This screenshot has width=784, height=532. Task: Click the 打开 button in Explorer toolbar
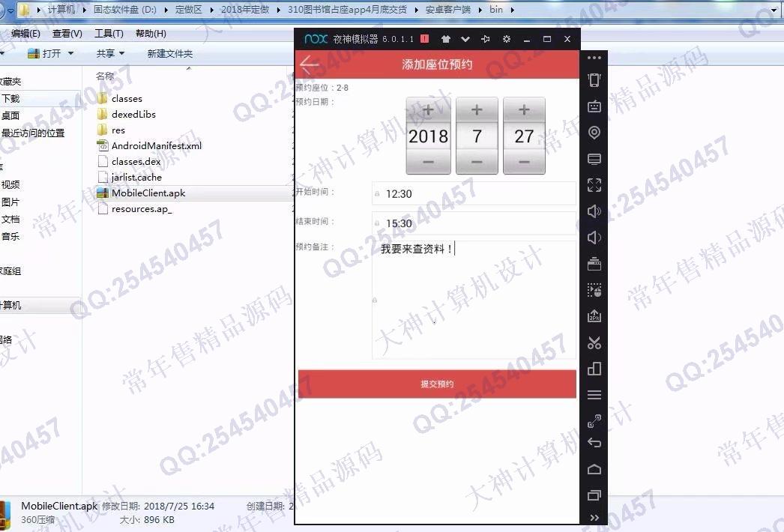(44, 53)
